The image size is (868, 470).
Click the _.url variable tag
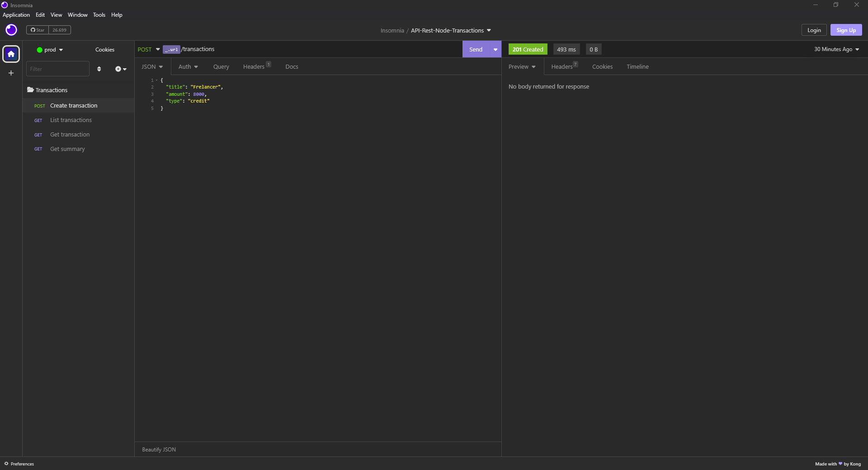click(171, 50)
